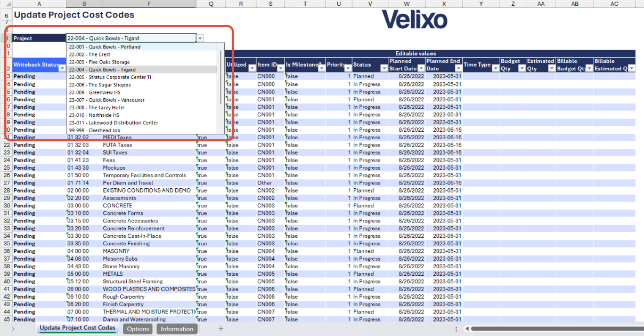Screen dimensions: 644x336
Task: Choose 22-003 - Five Oaks Storage
Action: point(142,62)
